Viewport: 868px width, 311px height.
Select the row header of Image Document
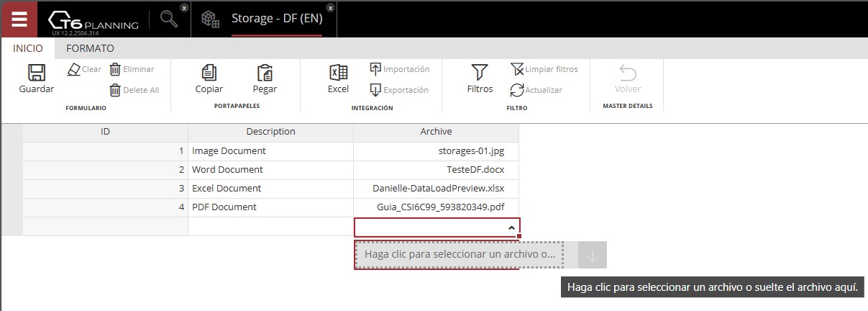(12, 151)
